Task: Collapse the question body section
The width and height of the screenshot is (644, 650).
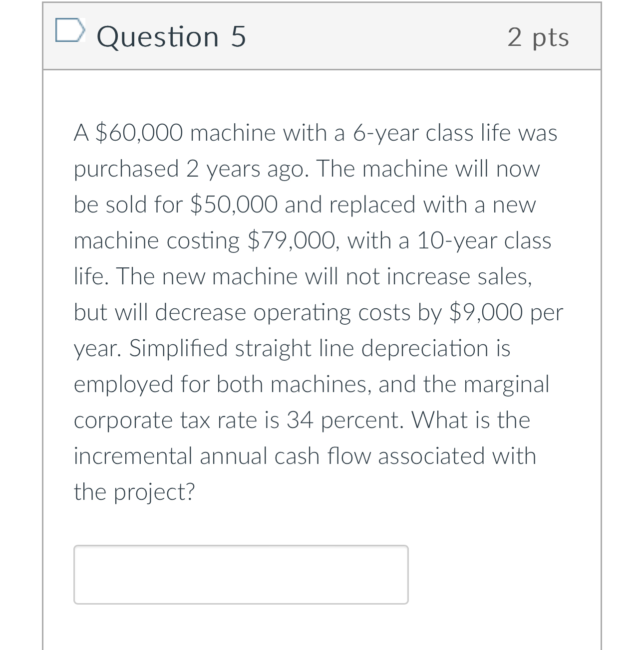Action: point(322,36)
